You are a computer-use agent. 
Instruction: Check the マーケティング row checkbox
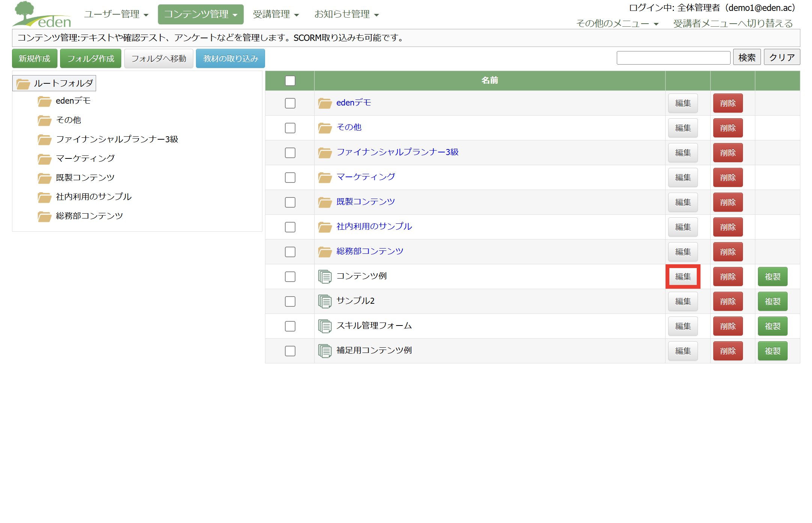[x=290, y=178]
